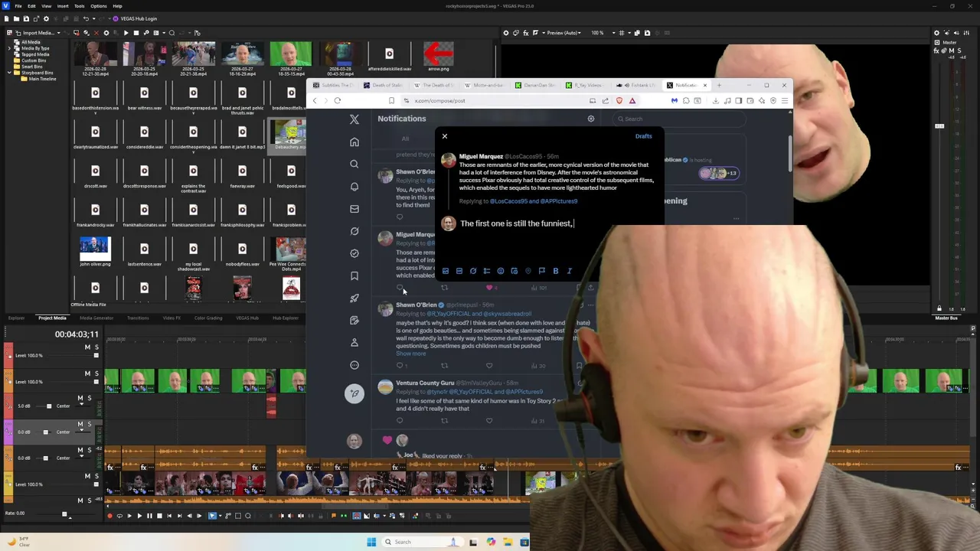This screenshot has height=551, width=980.
Task: Mute the highlighted purple audio track
Action: click(x=80, y=424)
